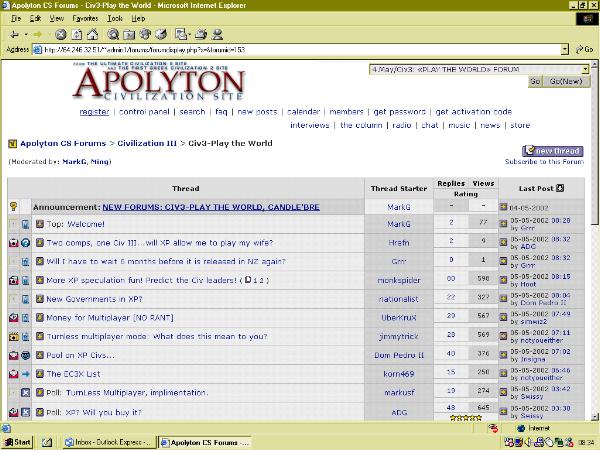The image size is (600, 450).
Task: Click the Go button under forum jump
Action: pos(535,82)
